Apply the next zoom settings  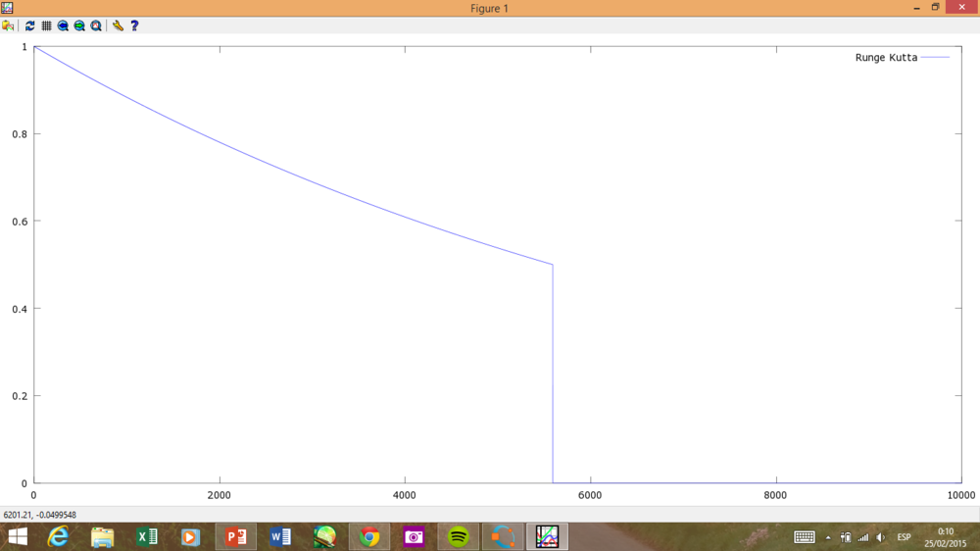pyautogui.click(x=79, y=25)
